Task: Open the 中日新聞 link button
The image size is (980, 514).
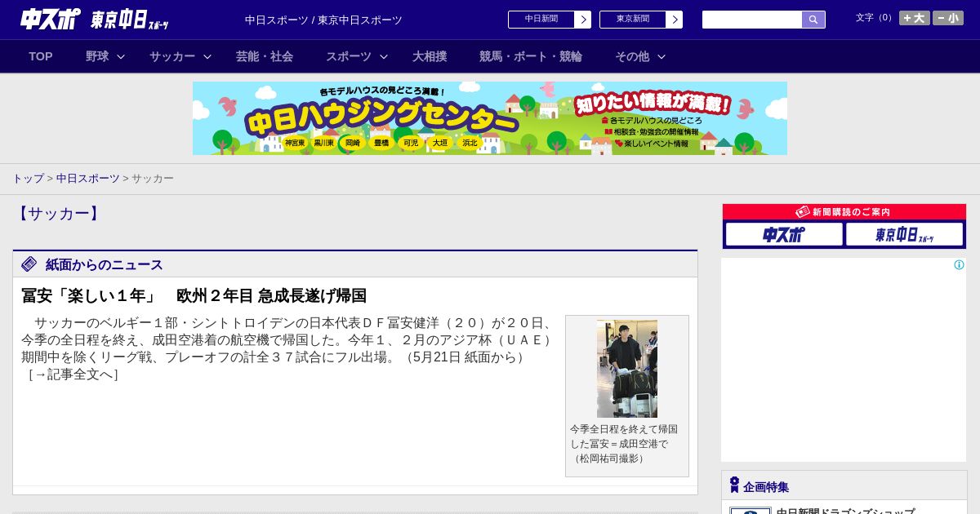Action: (x=541, y=20)
